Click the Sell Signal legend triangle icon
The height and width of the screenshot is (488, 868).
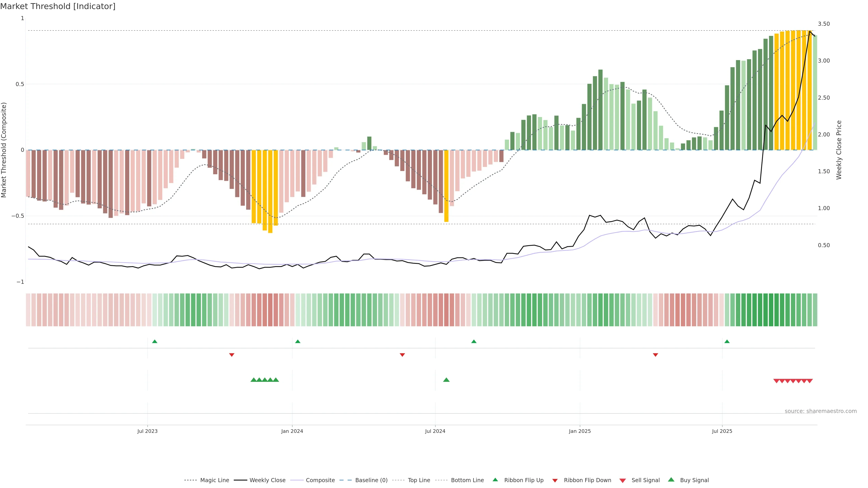coord(623,480)
